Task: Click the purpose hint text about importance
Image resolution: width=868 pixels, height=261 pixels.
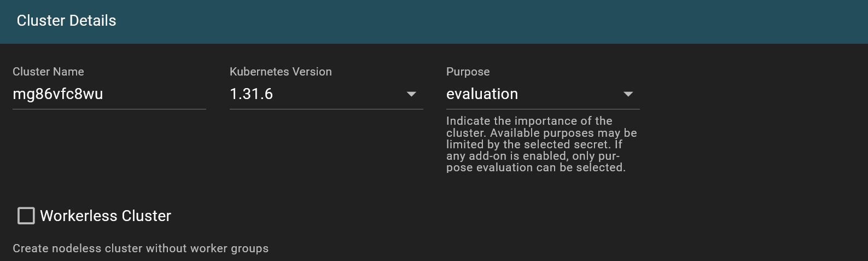Action: (x=541, y=144)
